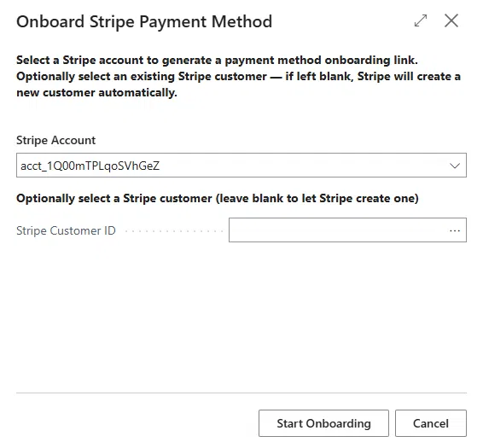483x448 pixels.
Task: Open the Stripe Customer ID lookup ellipsis
Action: (455, 230)
